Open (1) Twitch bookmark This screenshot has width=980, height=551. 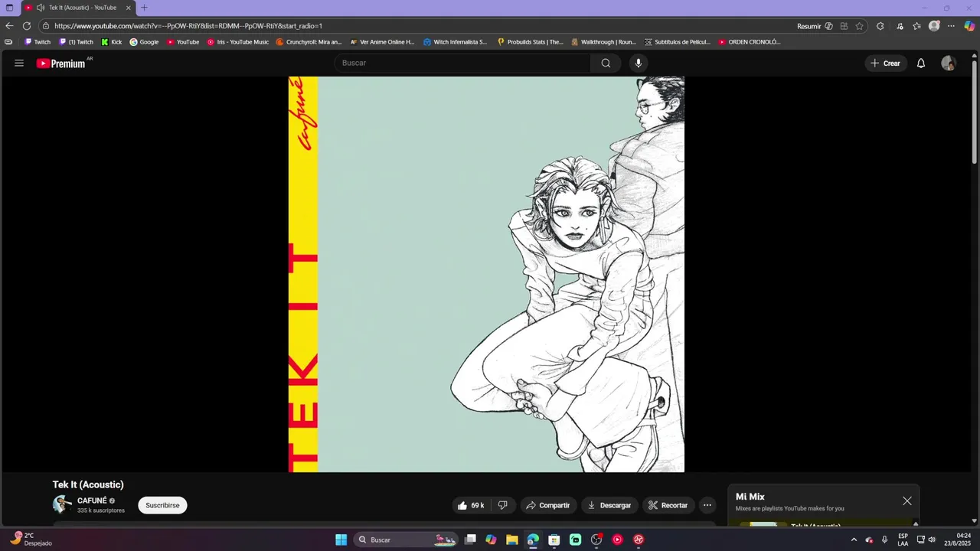(76, 42)
